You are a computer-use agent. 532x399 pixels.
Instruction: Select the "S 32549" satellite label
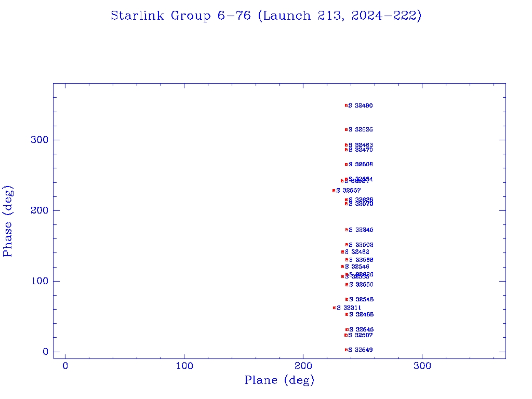click(361, 350)
